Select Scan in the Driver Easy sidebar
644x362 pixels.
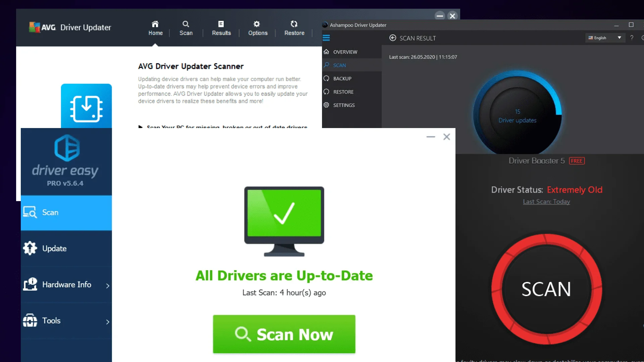50,213
